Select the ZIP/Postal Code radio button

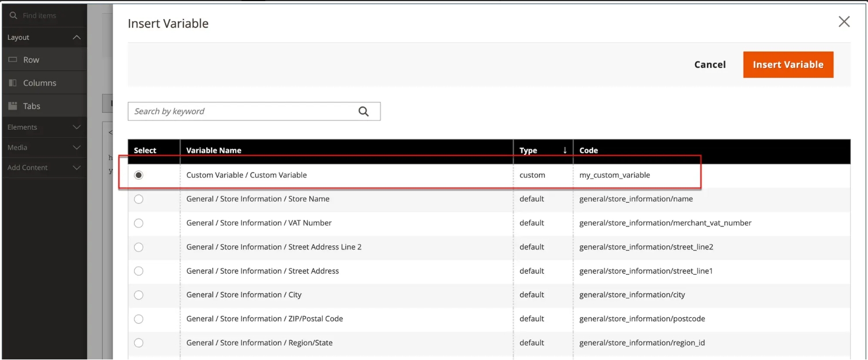(138, 319)
